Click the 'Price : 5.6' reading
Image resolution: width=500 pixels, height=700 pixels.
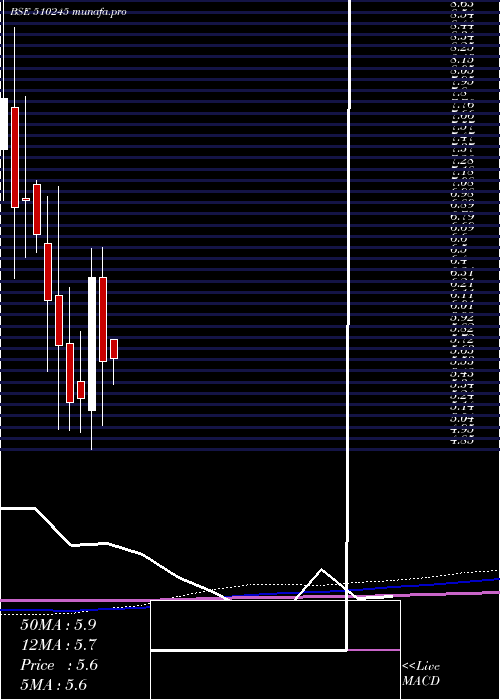[x=59, y=665]
